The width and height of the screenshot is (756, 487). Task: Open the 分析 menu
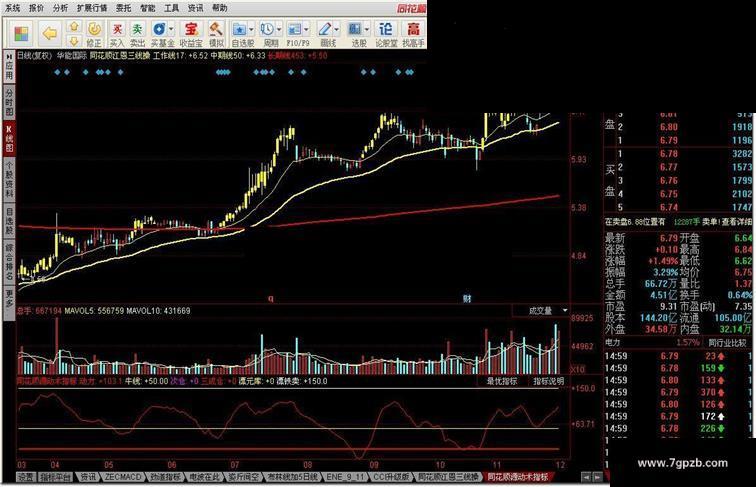pyautogui.click(x=60, y=8)
